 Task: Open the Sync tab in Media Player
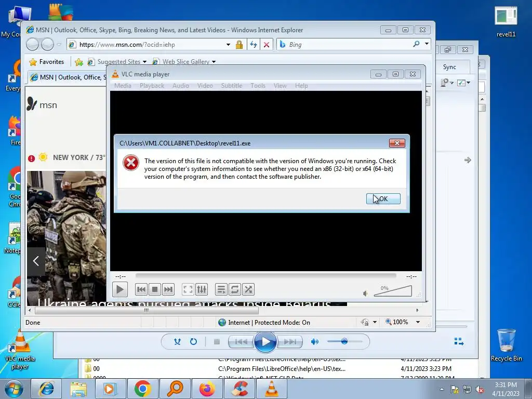pos(449,67)
